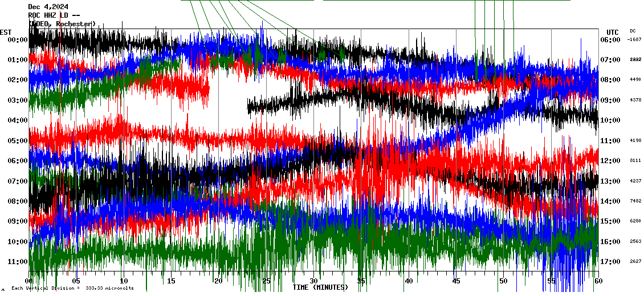644x296 pixels.
Task: Click the vertical division microvolts note
Action: tap(72, 288)
